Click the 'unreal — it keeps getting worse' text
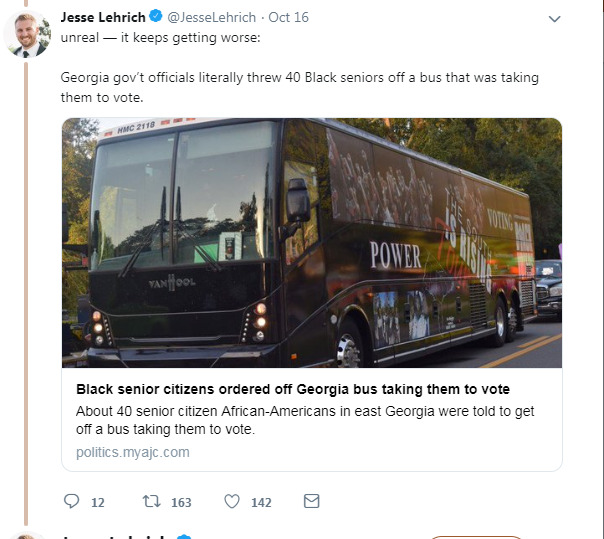Viewport: 604px width, 539px height. point(160,38)
